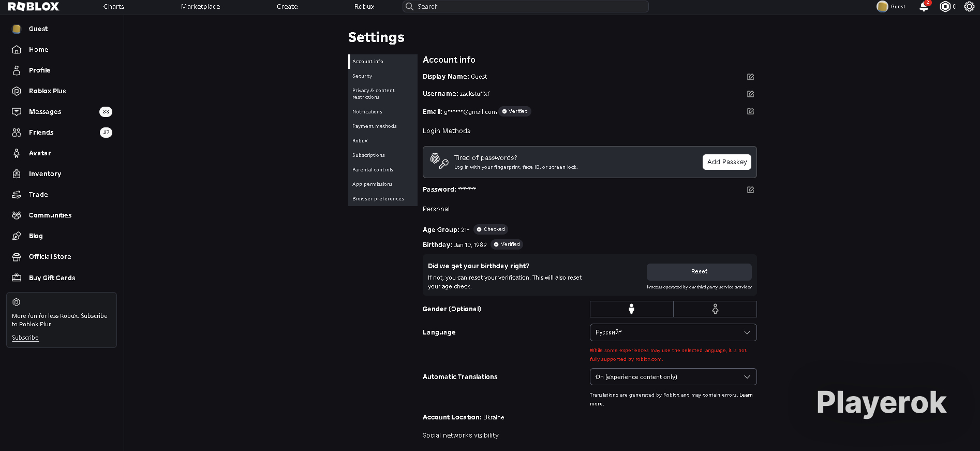Select the male gender option
The width and height of the screenshot is (980, 451).
631,309
